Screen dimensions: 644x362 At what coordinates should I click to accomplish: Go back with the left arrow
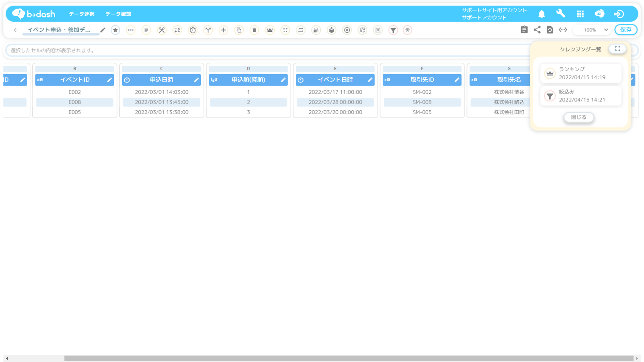click(x=16, y=30)
